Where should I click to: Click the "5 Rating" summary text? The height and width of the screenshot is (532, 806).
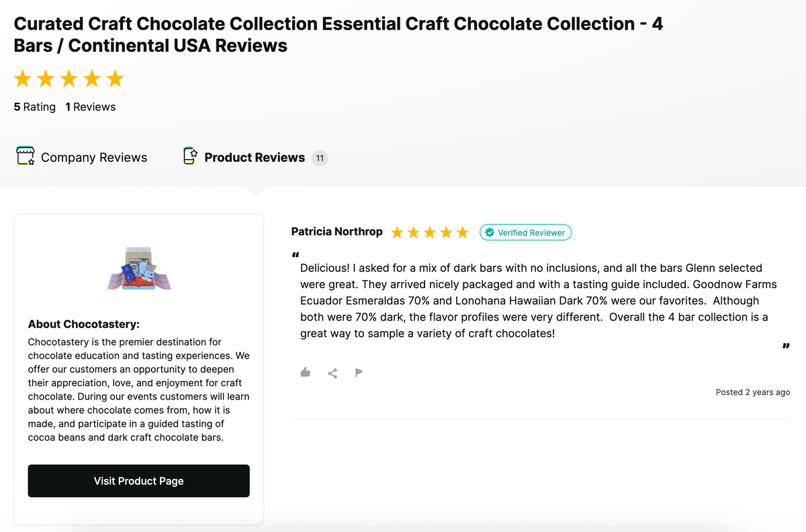point(35,107)
